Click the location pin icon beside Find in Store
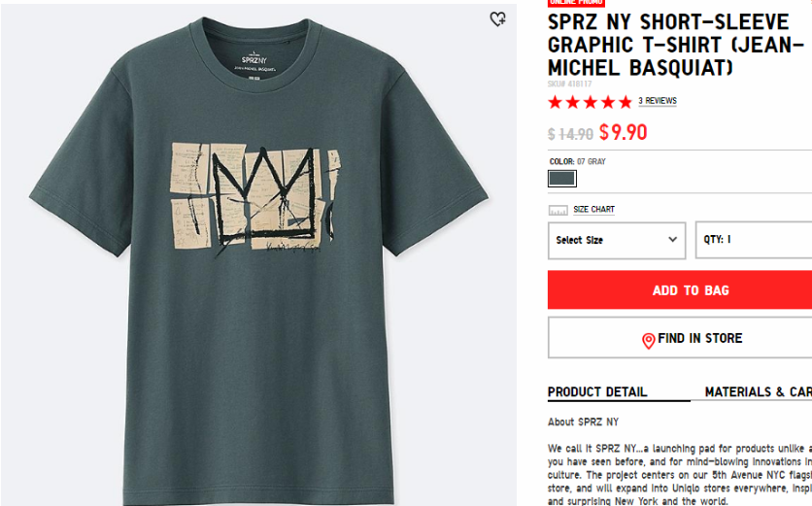This screenshot has height=506, width=812. click(649, 340)
